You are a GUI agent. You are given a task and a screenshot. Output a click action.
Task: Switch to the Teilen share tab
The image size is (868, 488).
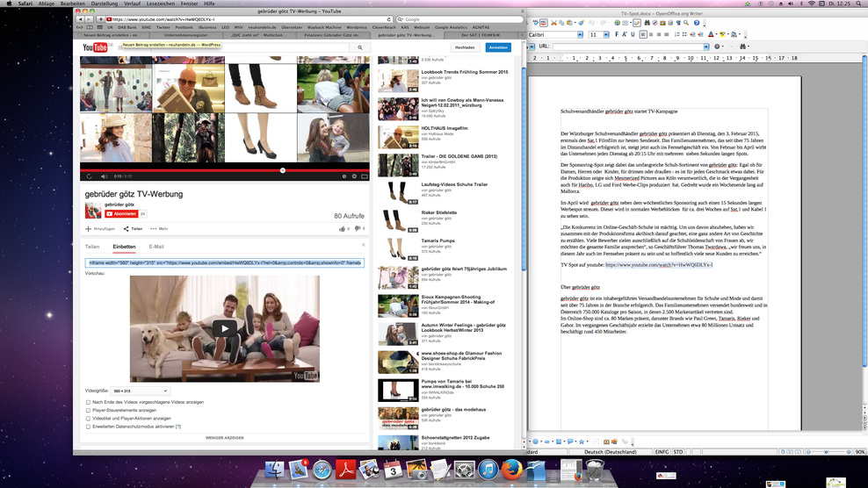92,247
